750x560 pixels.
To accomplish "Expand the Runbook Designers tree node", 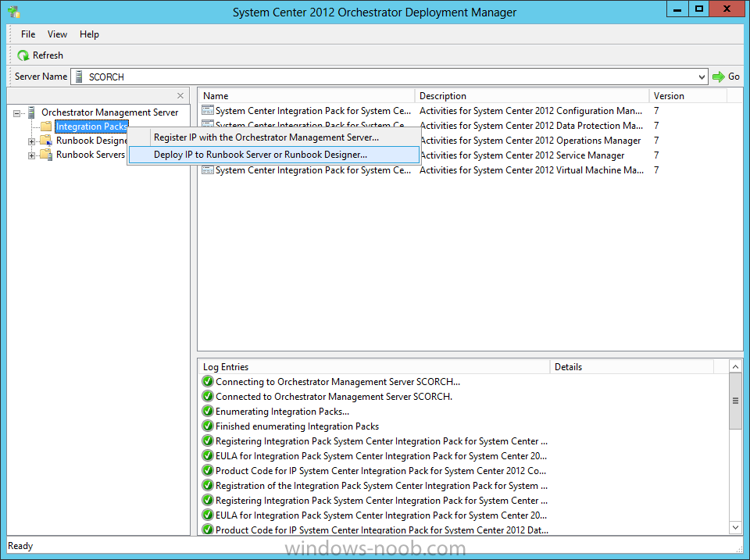I will (31, 141).
